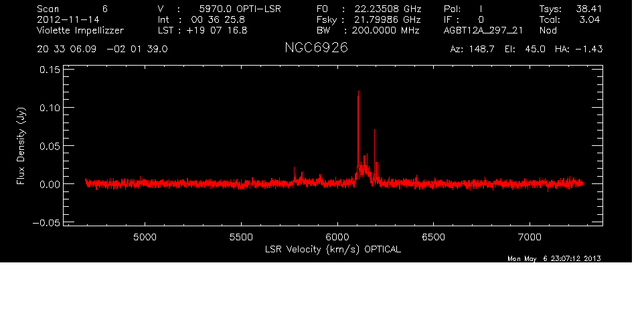Viewport: 644px width, 328px height.
Task: Click the velocity value 5970.0 OPTI-LSR
Action: pos(240,9)
